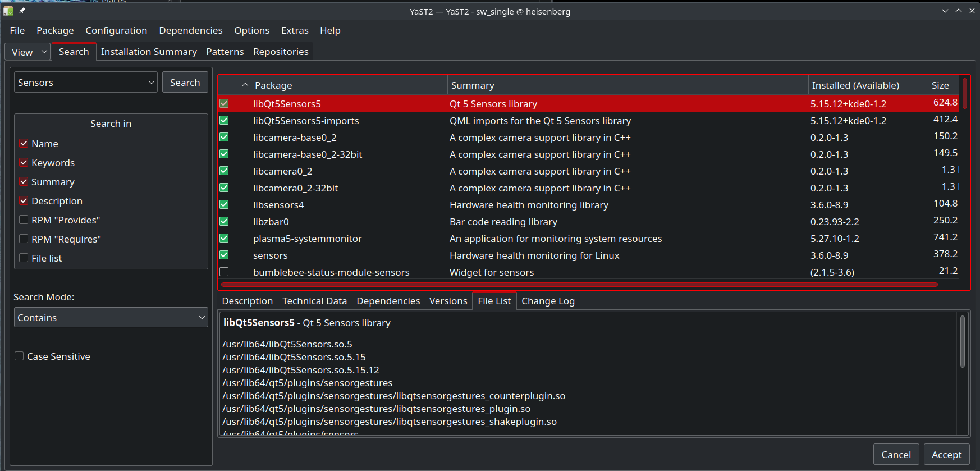Show the Versions tab
The image size is (980, 471).
(x=448, y=301)
